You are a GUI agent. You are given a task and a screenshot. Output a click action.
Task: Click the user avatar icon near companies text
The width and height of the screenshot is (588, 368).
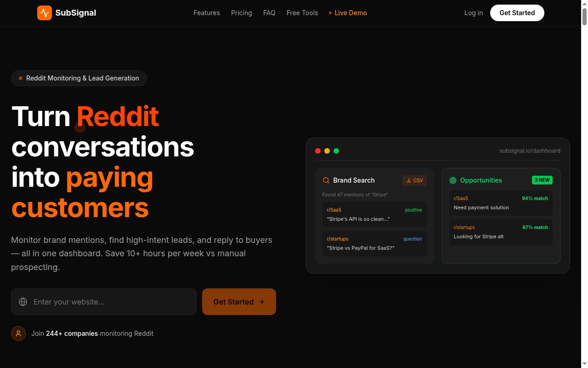pyautogui.click(x=18, y=333)
